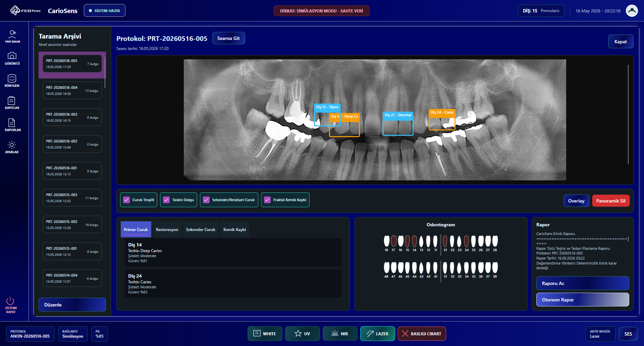Click the Düzenle button
This screenshot has width=644, height=346.
[x=72, y=305]
